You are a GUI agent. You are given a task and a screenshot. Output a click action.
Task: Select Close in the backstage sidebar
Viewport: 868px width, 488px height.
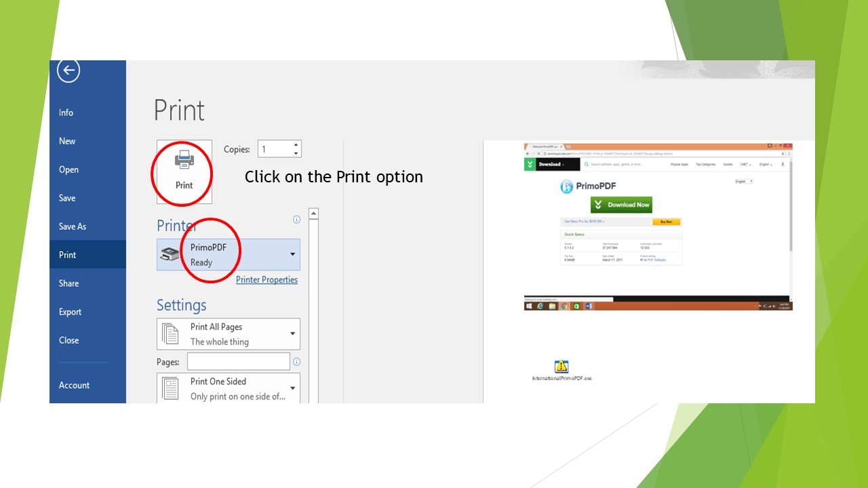click(x=68, y=340)
